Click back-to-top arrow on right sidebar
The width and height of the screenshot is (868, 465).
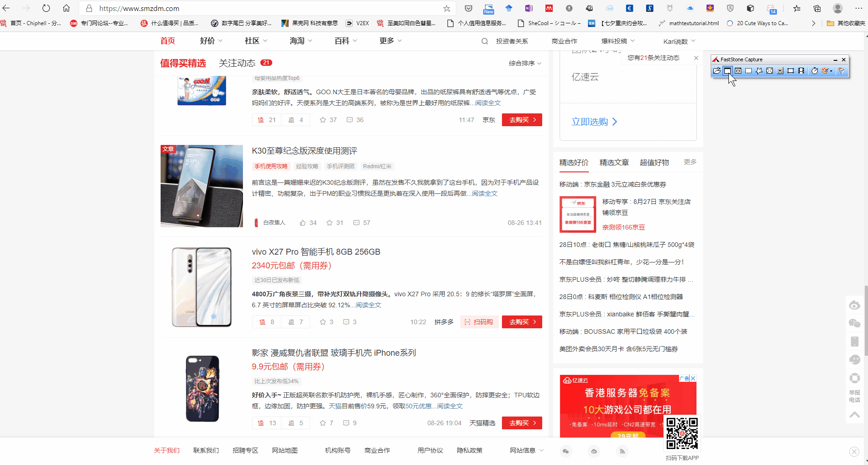pyautogui.click(x=854, y=415)
